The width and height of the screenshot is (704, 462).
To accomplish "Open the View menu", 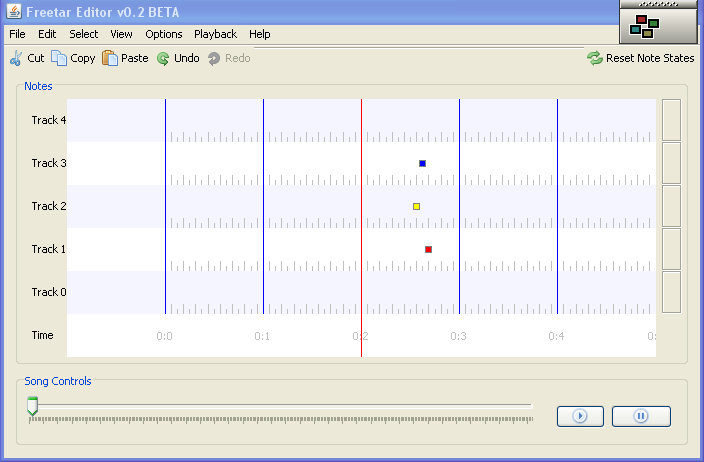I will (x=121, y=34).
